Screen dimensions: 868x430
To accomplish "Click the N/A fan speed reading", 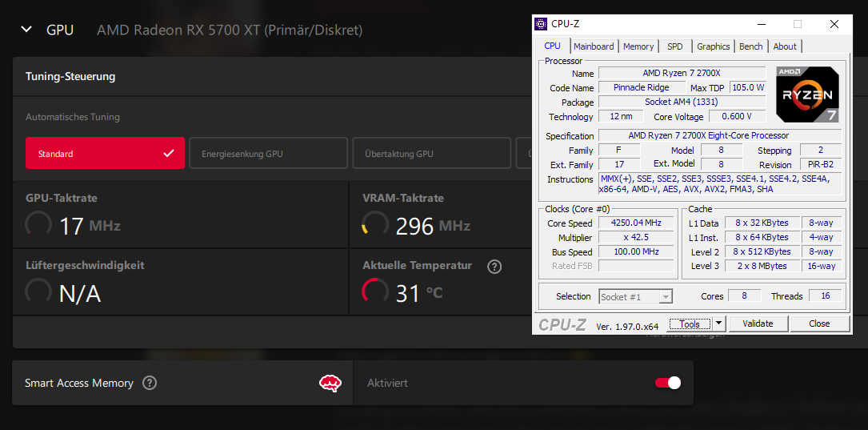I will pyautogui.click(x=80, y=294).
